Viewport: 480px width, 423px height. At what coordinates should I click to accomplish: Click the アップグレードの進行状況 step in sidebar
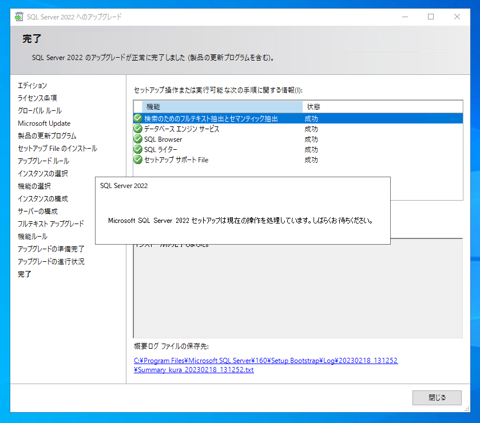point(51,262)
